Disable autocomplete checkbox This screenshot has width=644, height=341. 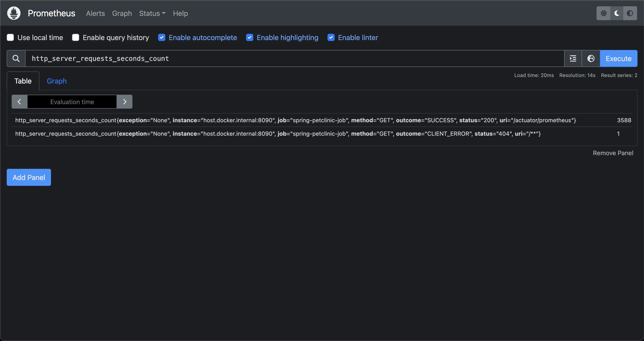tap(162, 38)
